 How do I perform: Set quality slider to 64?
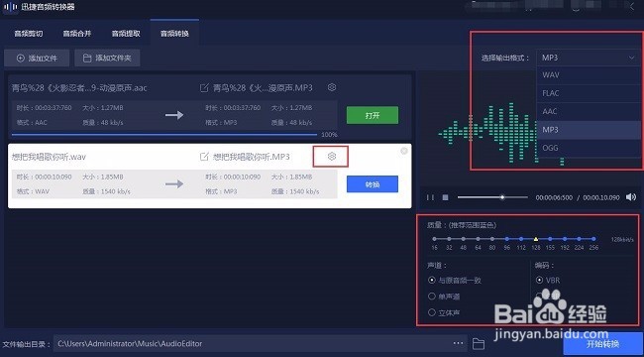[x=478, y=239]
